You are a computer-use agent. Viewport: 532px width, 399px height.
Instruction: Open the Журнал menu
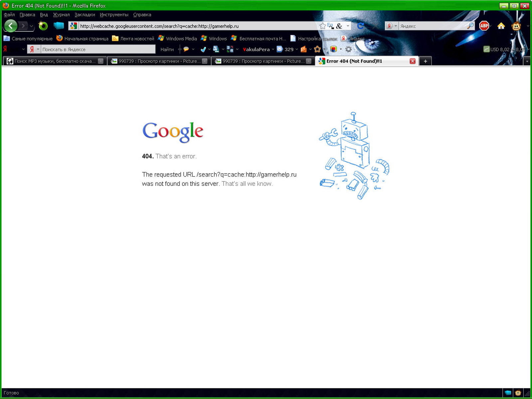point(61,15)
